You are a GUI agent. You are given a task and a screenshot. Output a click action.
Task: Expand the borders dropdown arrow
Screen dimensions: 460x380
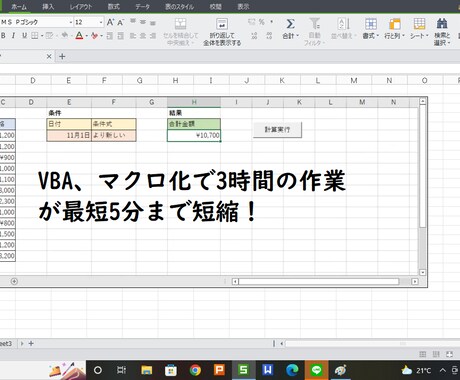(x=42, y=36)
